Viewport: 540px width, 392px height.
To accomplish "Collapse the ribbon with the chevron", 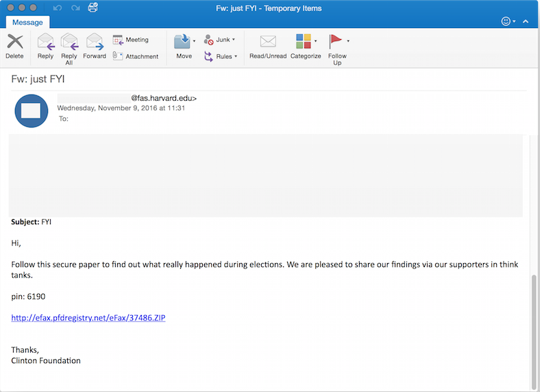I will click(x=526, y=21).
